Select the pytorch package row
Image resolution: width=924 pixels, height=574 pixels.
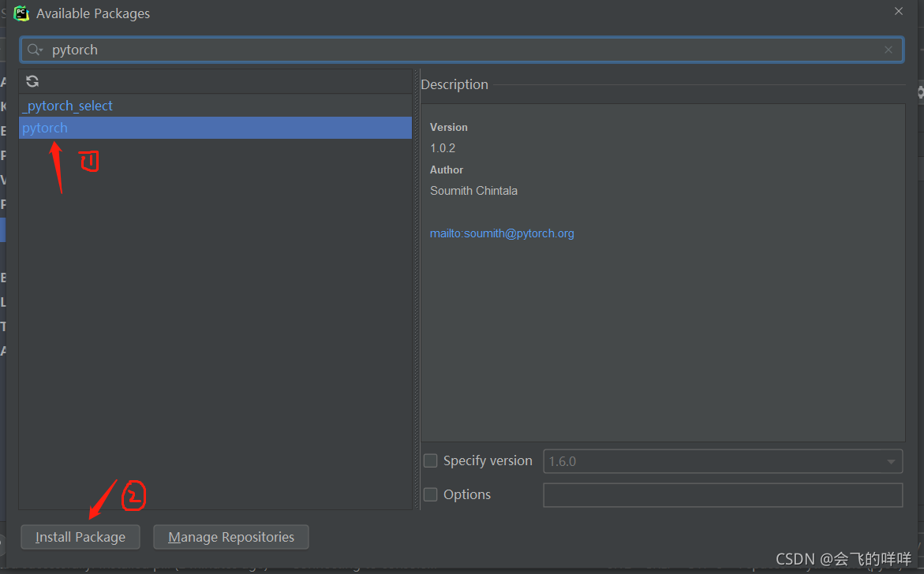click(215, 128)
